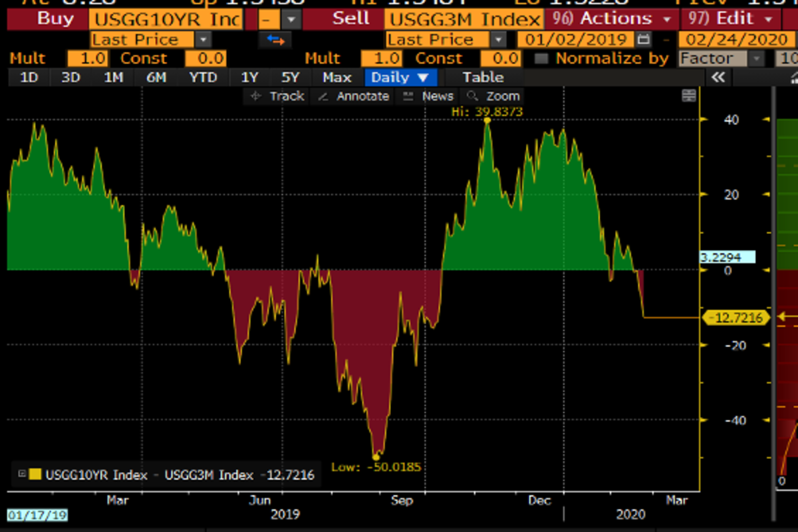Open the Factor normalize dropdown
798x532 pixels.
757,59
